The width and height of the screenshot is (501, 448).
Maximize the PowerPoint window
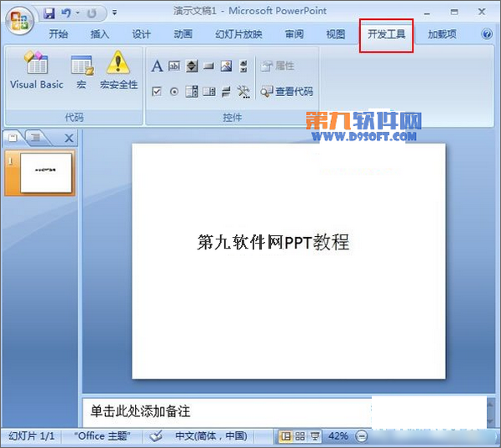454,13
